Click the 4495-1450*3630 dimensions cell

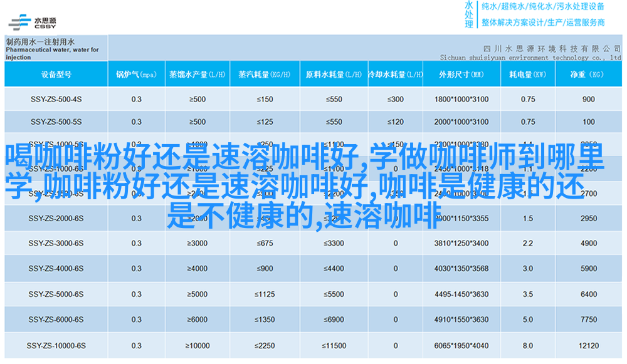pos(461,294)
